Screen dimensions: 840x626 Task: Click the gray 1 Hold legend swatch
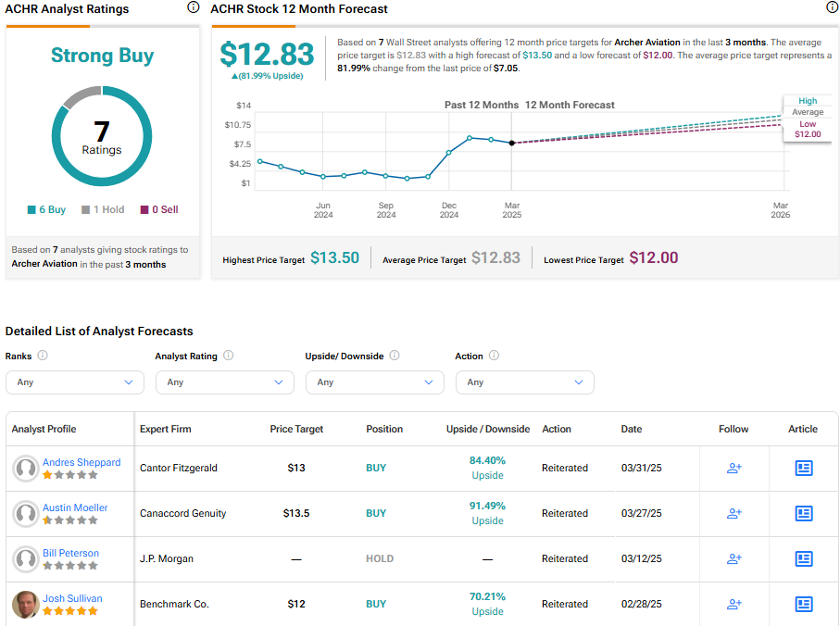coord(86,209)
